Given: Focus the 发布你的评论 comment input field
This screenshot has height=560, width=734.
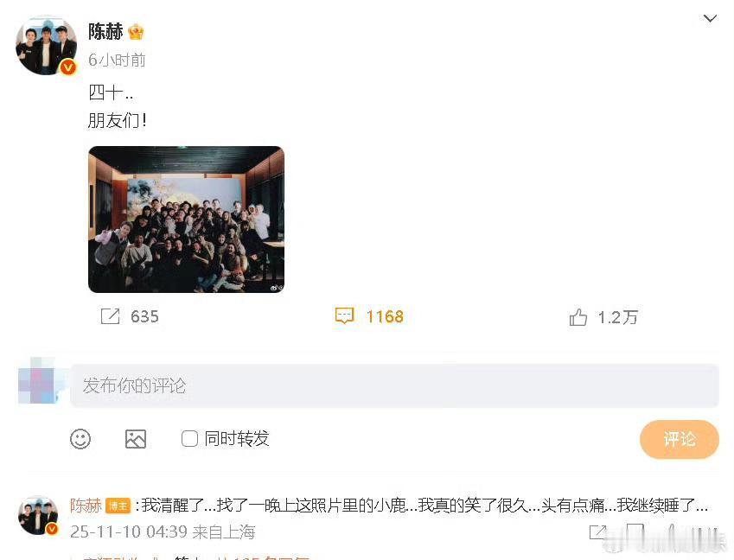Looking at the screenshot, I should point(394,386).
